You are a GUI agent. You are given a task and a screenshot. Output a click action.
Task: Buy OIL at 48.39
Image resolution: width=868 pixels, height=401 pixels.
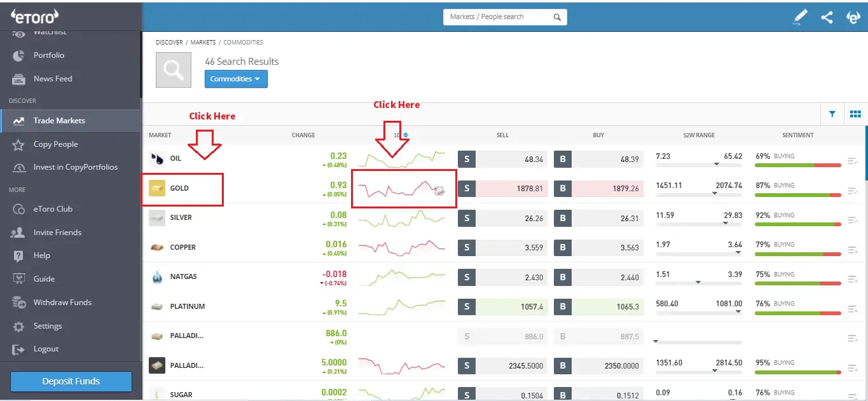tap(598, 159)
